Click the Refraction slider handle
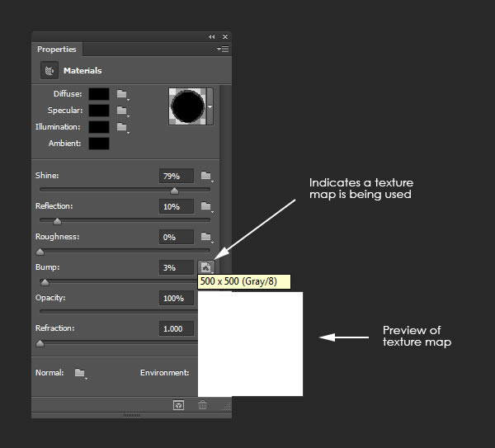 [x=40, y=343]
